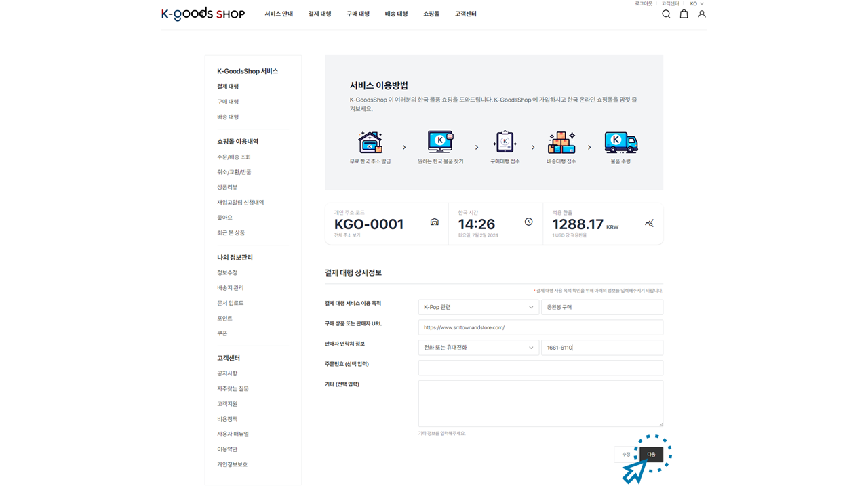The height and width of the screenshot is (488, 868).
Task: Click the search magnifier icon
Action: coord(666,14)
